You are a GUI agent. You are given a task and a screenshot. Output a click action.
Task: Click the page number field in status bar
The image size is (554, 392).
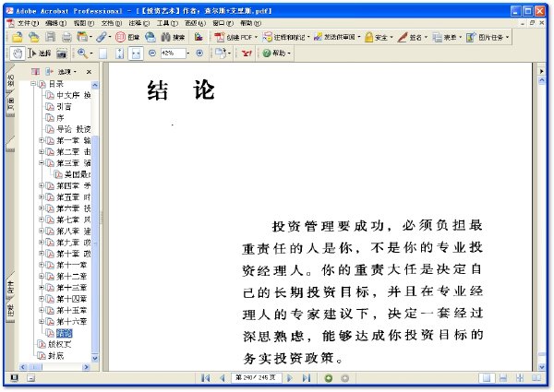(257, 378)
